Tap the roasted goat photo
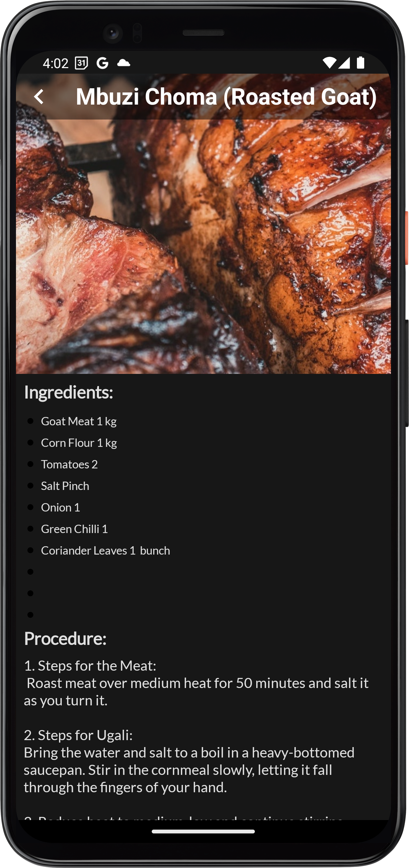 (x=203, y=247)
